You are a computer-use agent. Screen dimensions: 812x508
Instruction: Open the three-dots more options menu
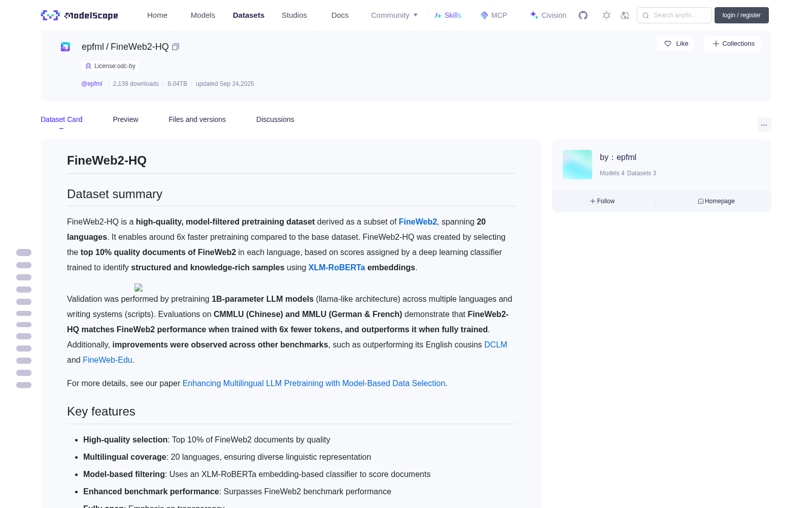point(764,124)
